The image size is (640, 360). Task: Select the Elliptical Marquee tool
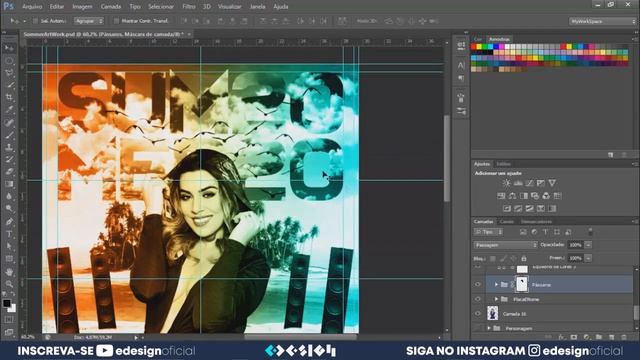tap(9, 61)
